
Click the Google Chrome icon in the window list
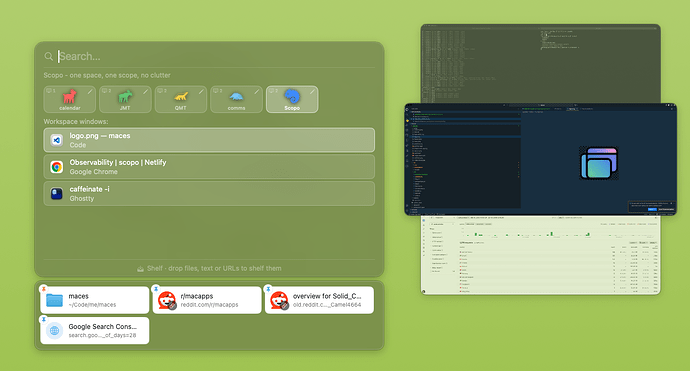[x=56, y=167]
